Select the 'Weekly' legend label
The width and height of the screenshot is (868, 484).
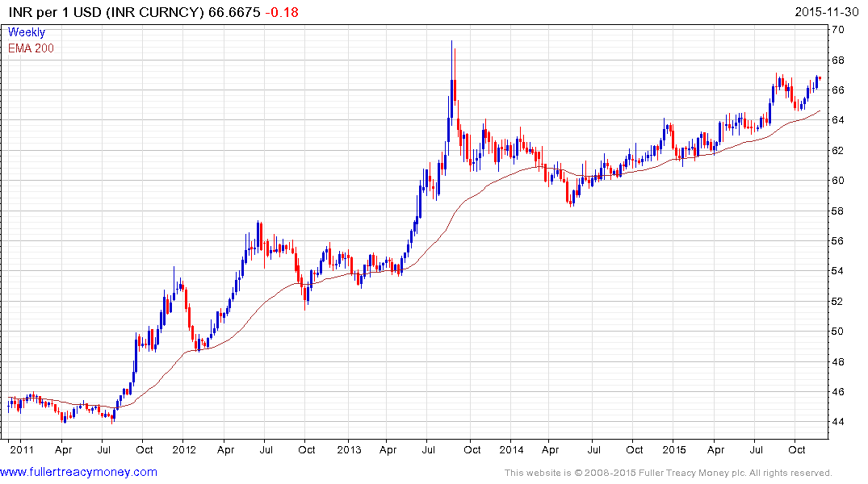pyautogui.click(x=27, y=32)
